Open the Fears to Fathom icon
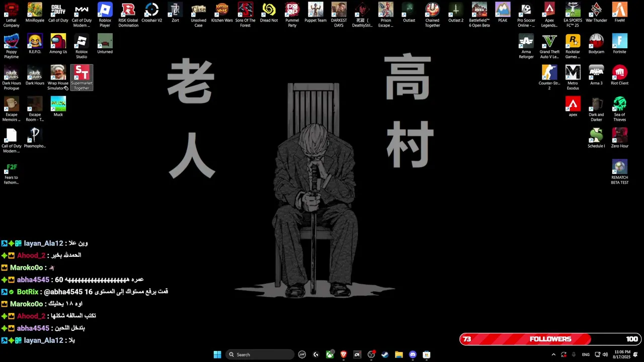The width and height of the screenshot is (644, 362). (x=11, y=172)
